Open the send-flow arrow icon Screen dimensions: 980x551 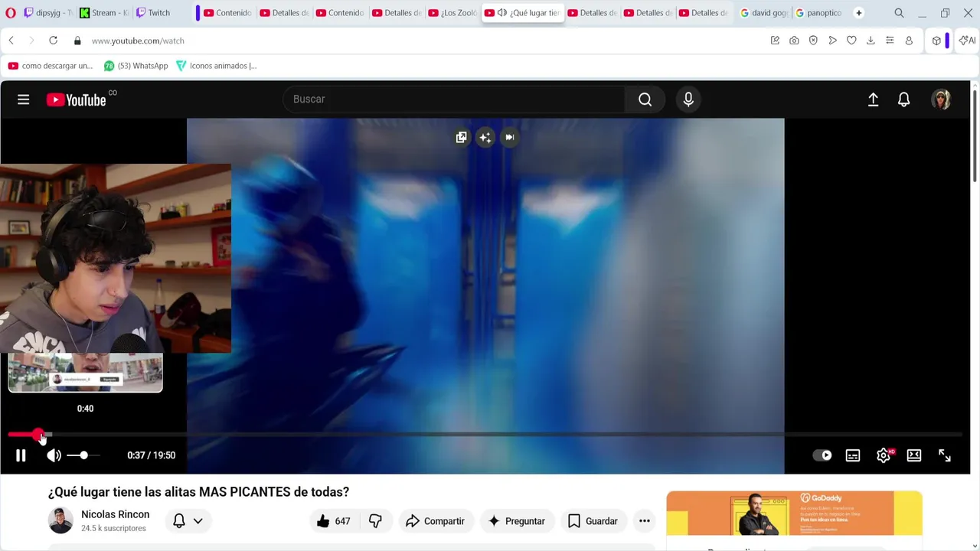(x=832, y=41)
